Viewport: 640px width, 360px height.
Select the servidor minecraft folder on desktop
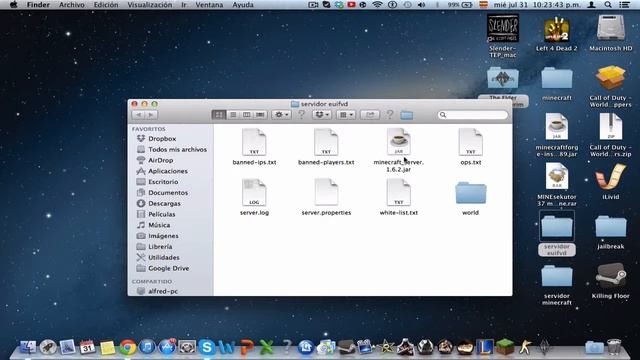pos(557,285)
